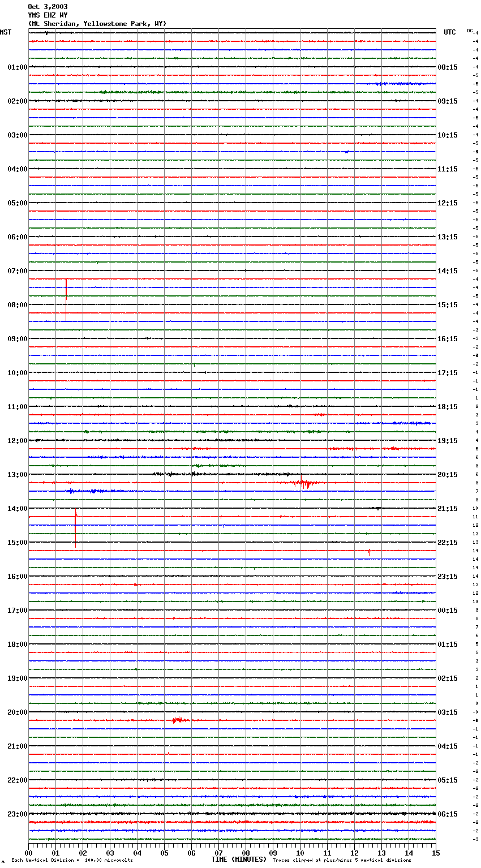
Task: Click the "UTC" label beside the top trace
Action: 450,32
